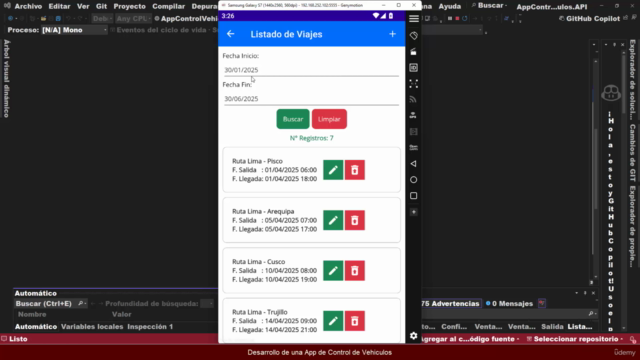The width and height of the screenshot is (640, 360).
Task: Pick the Fecha Fin date field
Action: [x=311, y=99]
